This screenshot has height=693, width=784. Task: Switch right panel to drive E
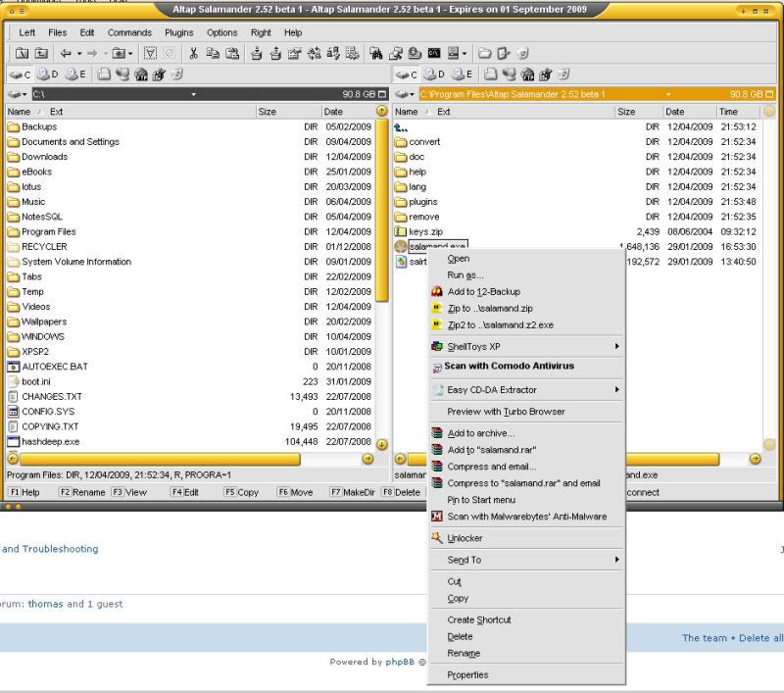pyautogui.click(x=462, y=74)
